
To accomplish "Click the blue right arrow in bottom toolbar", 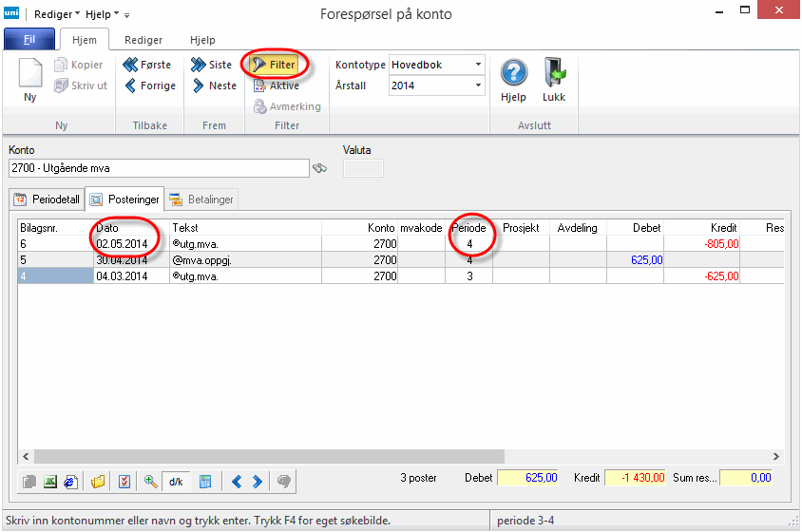I will point(258,482).
